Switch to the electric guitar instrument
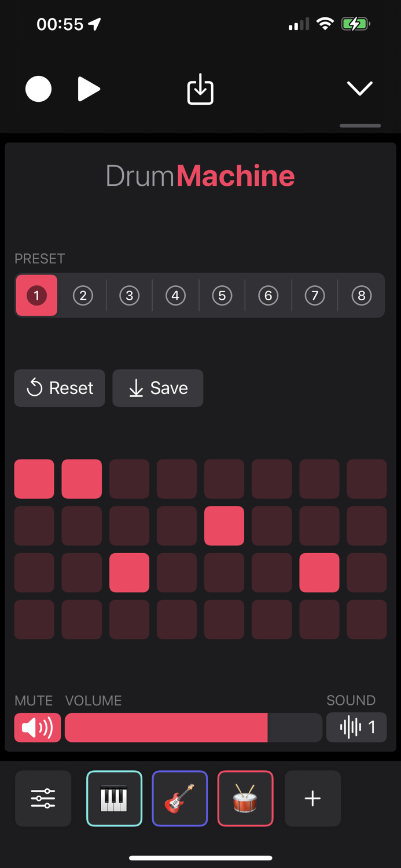Screen dimensions: 401x868 179,799
